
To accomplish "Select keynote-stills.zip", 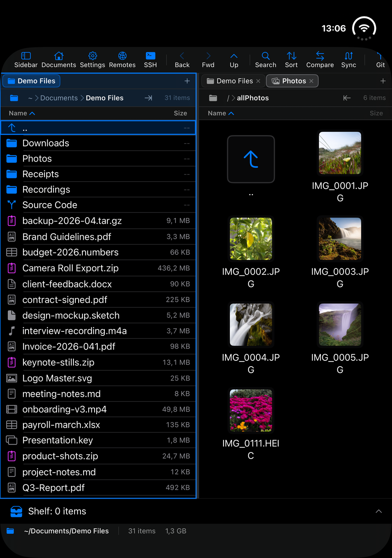I will click(x=98, y=362).
